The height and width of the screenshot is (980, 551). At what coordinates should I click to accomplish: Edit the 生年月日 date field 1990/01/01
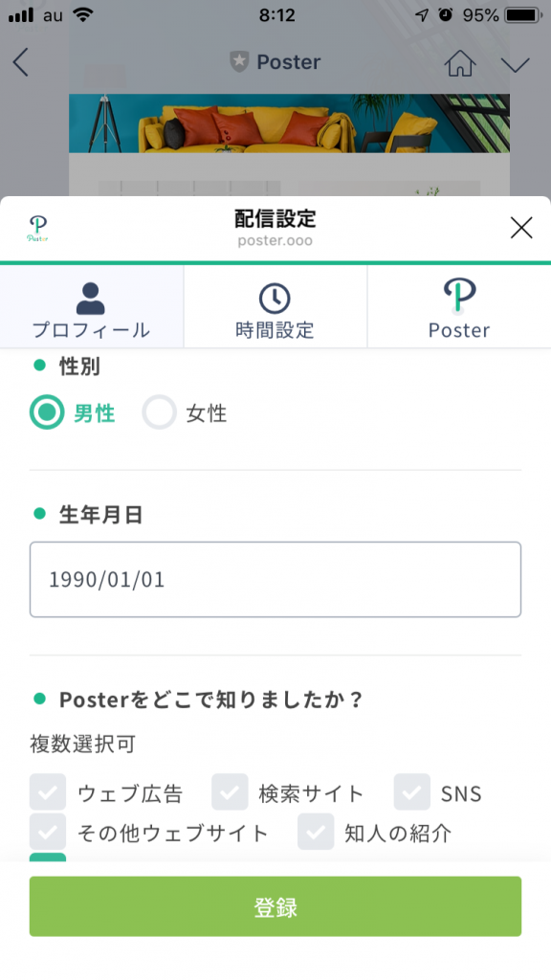coord(275,579)
